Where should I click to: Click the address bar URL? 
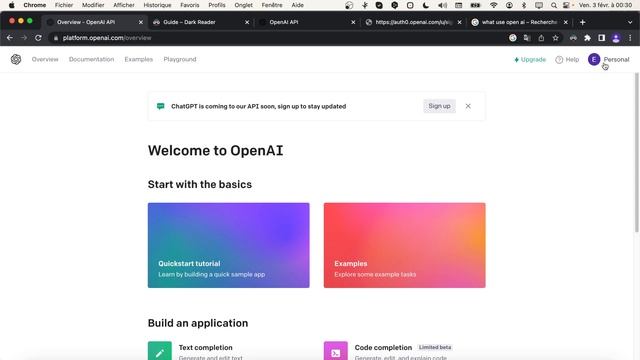click(x=107, y=38)
